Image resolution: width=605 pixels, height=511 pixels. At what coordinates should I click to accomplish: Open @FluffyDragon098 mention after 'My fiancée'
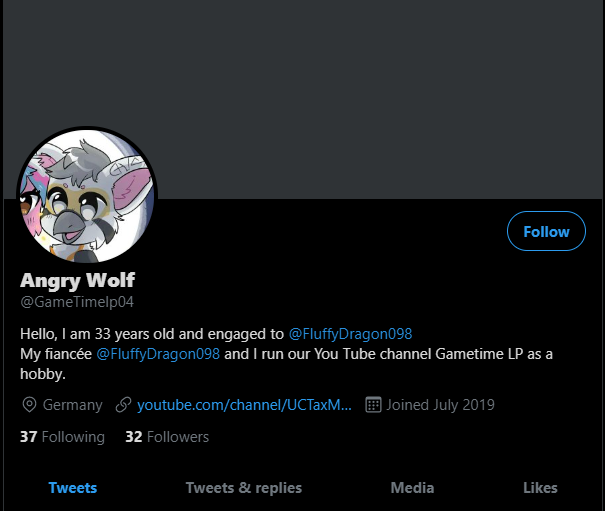(158, 354)
